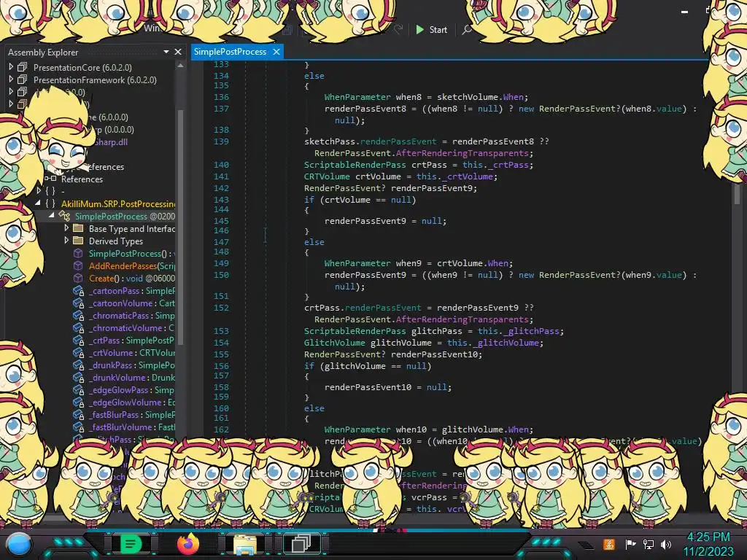
Task: Select the _fastBlurVolume field
Action: [131, 427]
